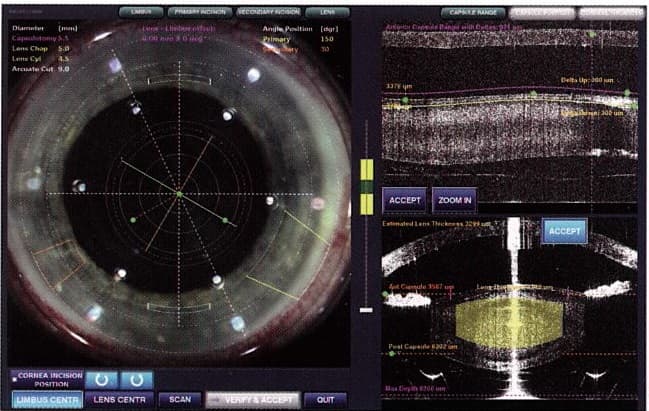Accept the estimated lens thickness scan
Screen dimensions: 649x411
click(x=563, y=231)
